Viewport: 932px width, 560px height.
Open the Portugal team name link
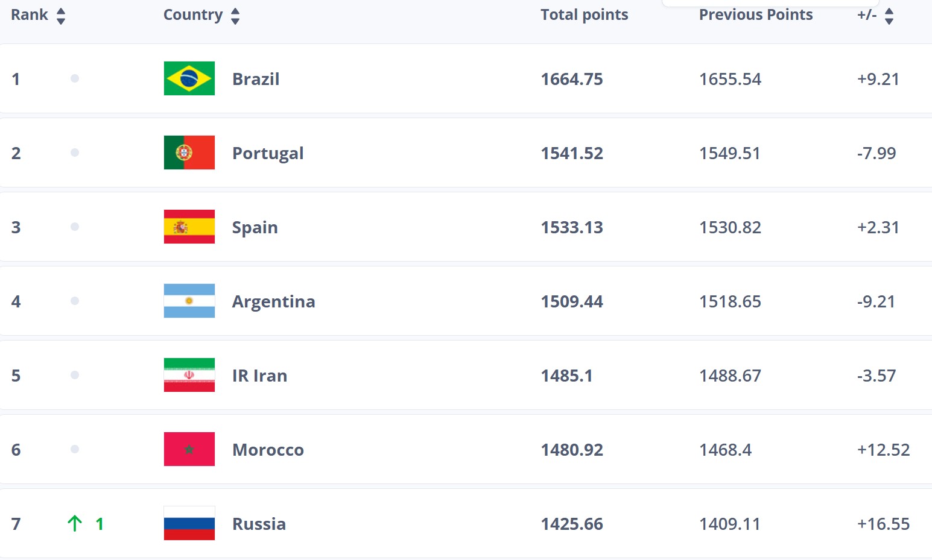(x=268, y=154)
